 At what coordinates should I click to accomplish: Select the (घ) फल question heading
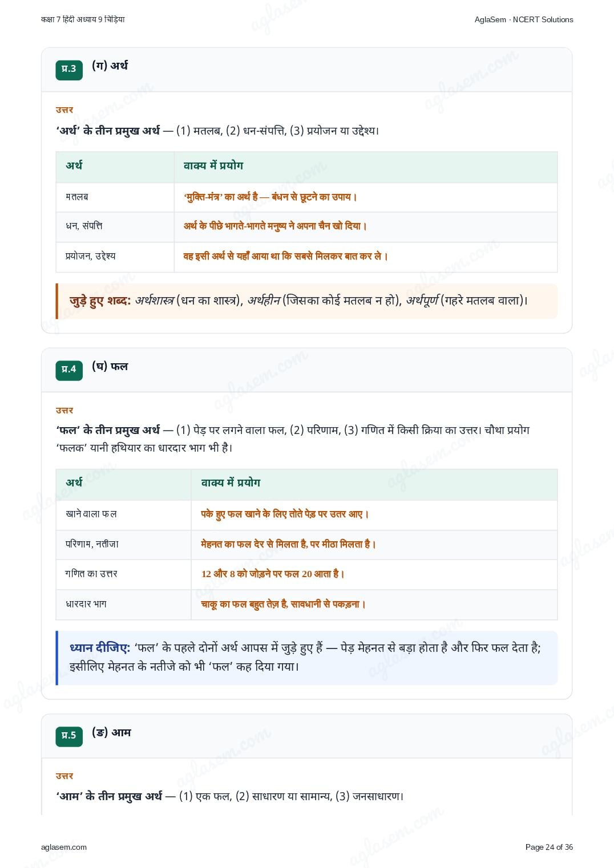(x=110, y=367)
